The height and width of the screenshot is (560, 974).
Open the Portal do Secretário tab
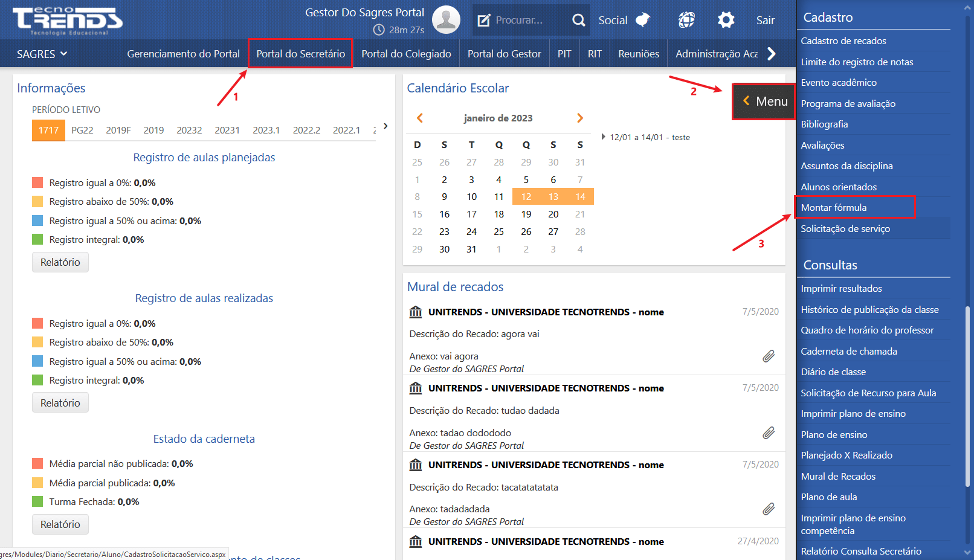pos(300,54)
